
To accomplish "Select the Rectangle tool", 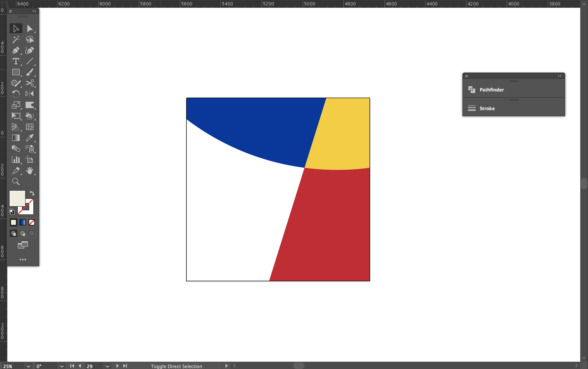I will (x=16, y=72).
